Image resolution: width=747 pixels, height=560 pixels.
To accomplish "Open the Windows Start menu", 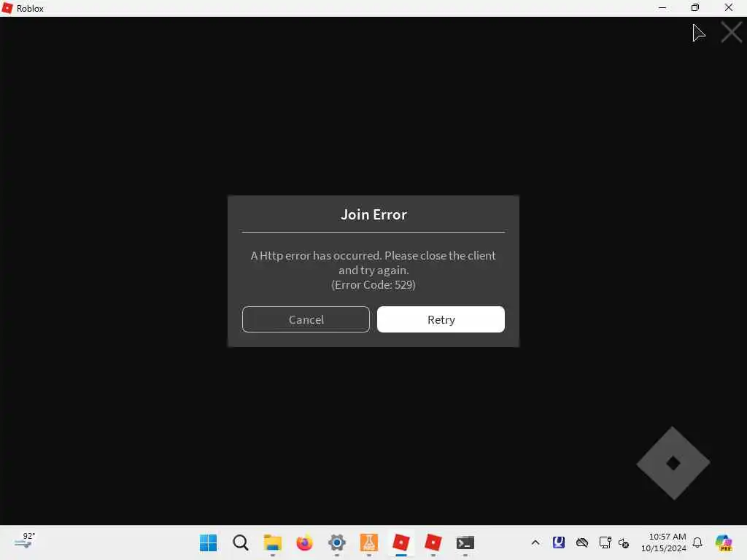I will point(208,542).
